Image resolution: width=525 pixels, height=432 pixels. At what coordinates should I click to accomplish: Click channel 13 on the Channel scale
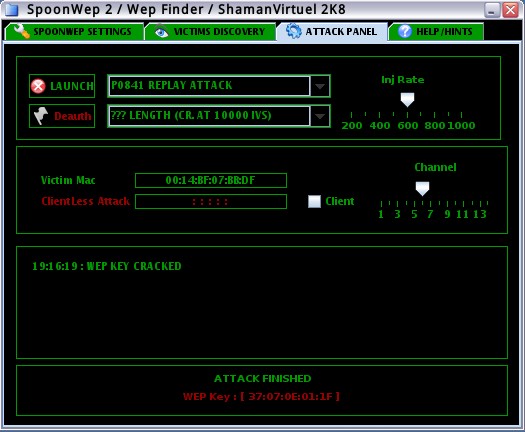click(x=480, y=214)
